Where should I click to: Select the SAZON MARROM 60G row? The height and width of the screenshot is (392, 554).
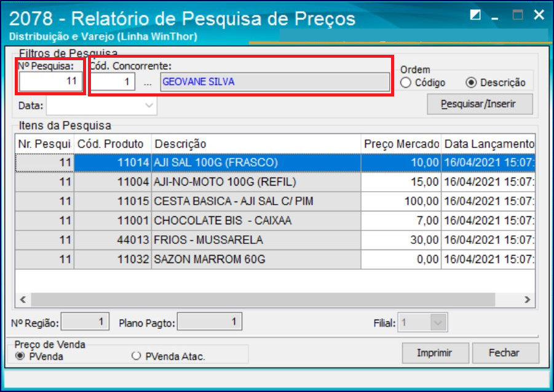click(275, 259)
